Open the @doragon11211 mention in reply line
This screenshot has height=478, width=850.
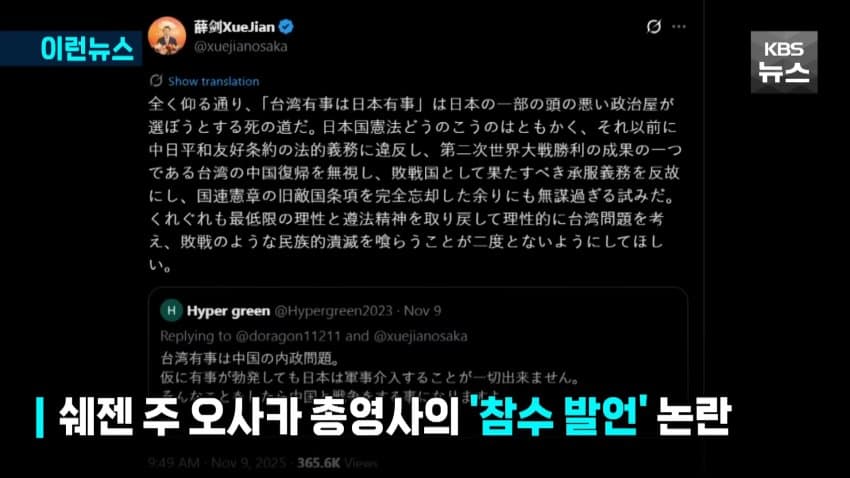click(x=288, y=336)
